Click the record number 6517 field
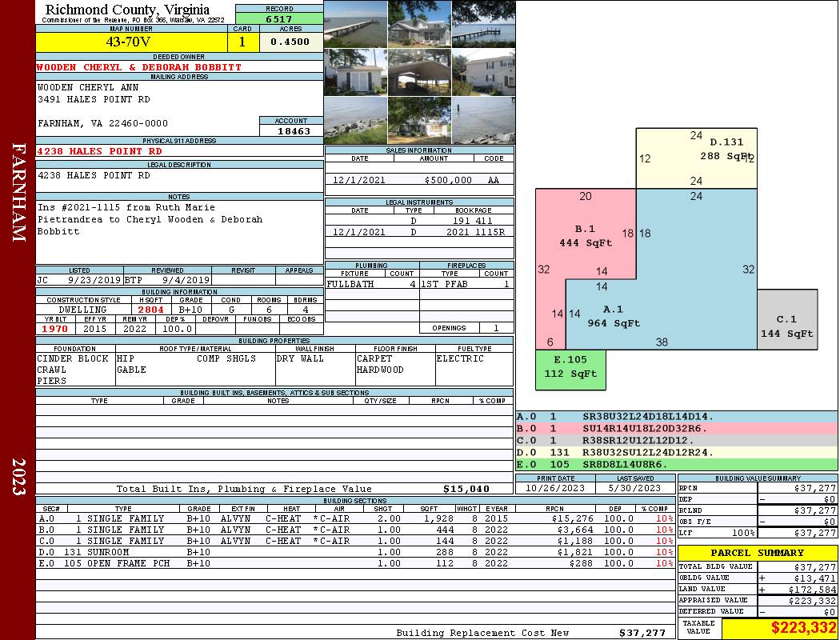 coord(278,18)
